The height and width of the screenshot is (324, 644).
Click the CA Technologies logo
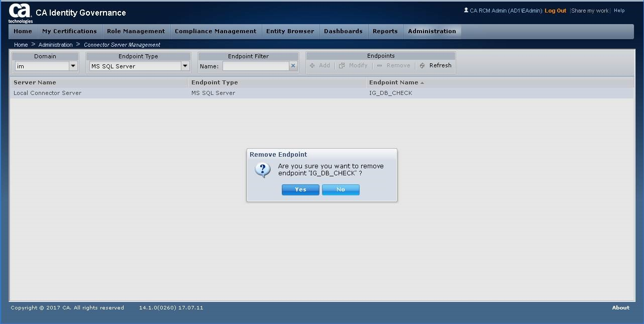point(20,13)
